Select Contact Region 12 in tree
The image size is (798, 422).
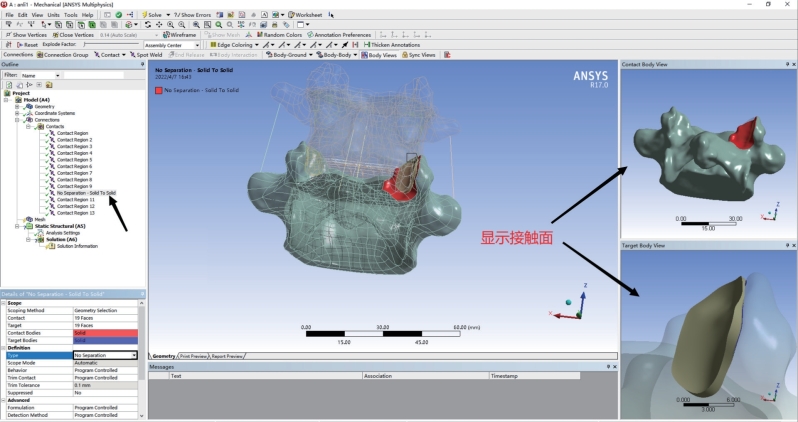click(75, 206)
